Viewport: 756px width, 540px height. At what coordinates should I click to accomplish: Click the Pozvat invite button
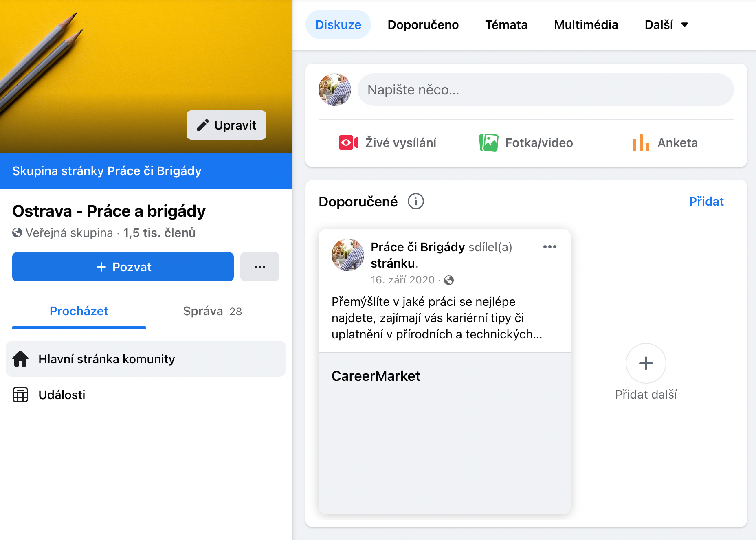(123, 267)
